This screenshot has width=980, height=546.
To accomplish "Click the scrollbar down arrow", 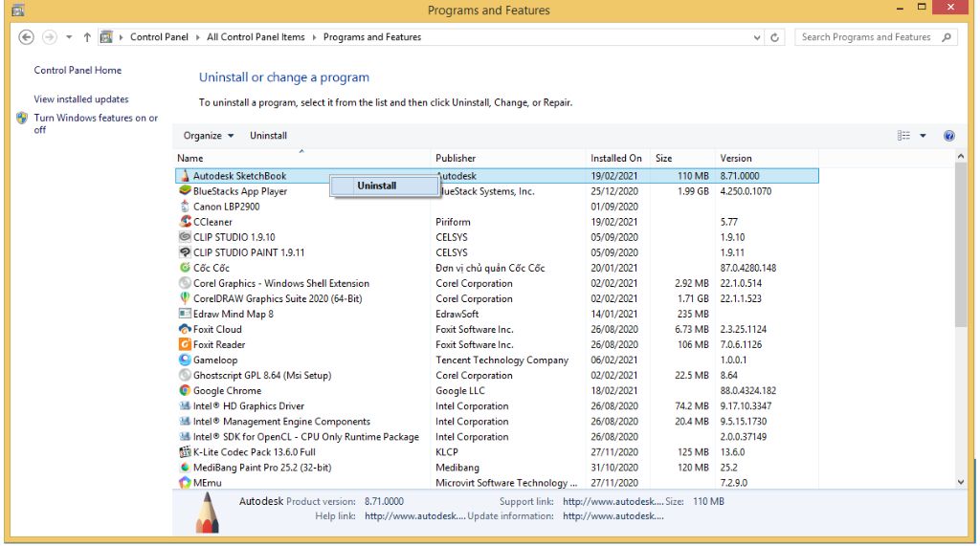I will [961, 482].
